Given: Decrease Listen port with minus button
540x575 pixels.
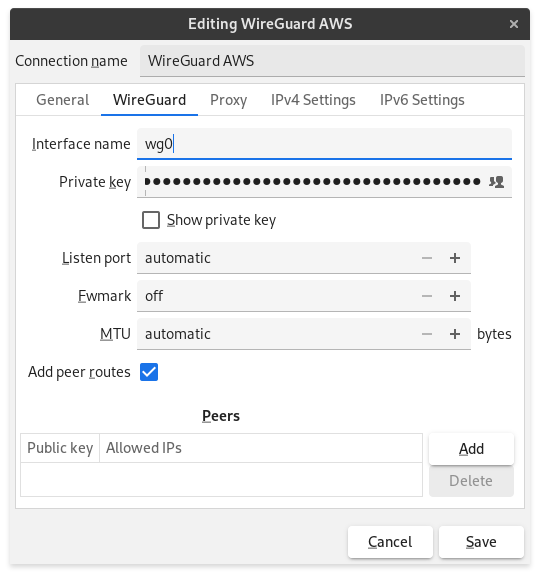Looking at the screenshot, I should pyautogui.click(x=427, y=258).
